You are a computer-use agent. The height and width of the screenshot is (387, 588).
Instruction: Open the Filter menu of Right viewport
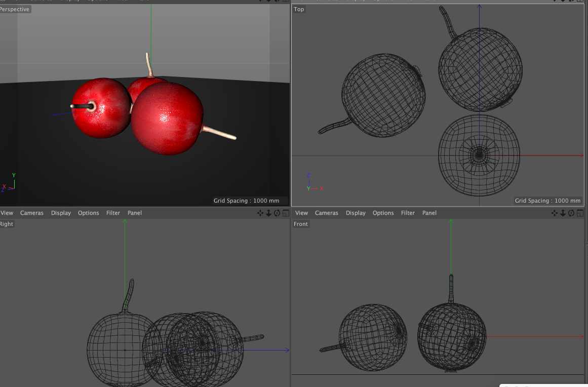113,213
